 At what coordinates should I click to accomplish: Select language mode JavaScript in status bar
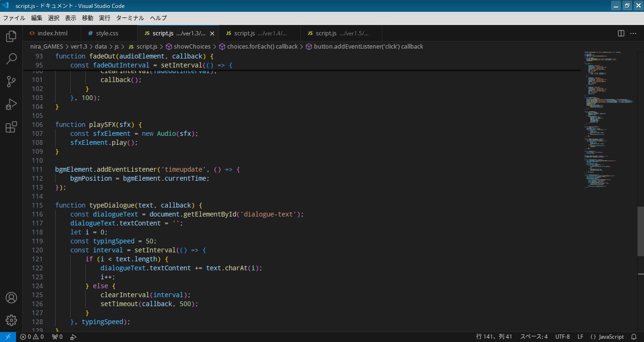607,337
